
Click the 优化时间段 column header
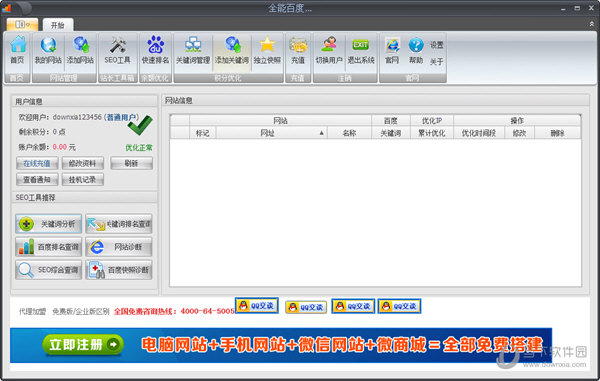click(479, 133)
